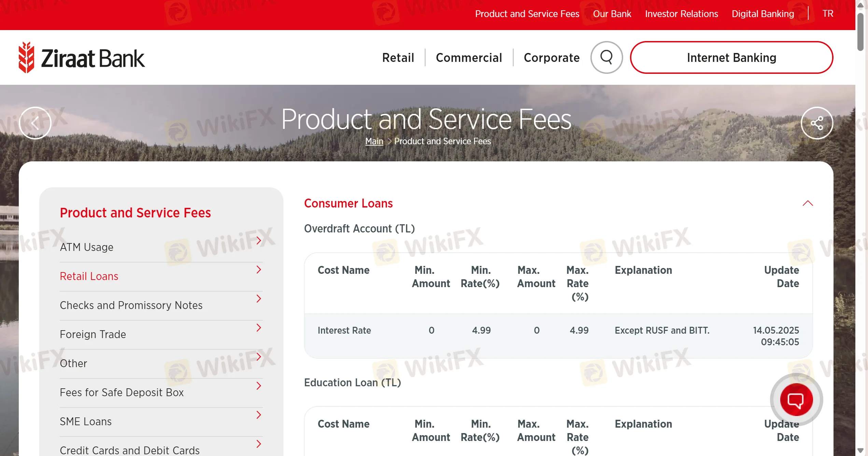Click the ATM Usage chevron arrow
This screenshot has width=868, height=456.
pos(258,241)
